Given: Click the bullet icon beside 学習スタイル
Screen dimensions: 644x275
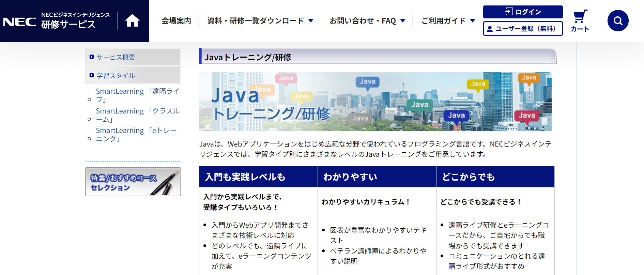Looking at the screenshot, I should (x=92, y=75).
